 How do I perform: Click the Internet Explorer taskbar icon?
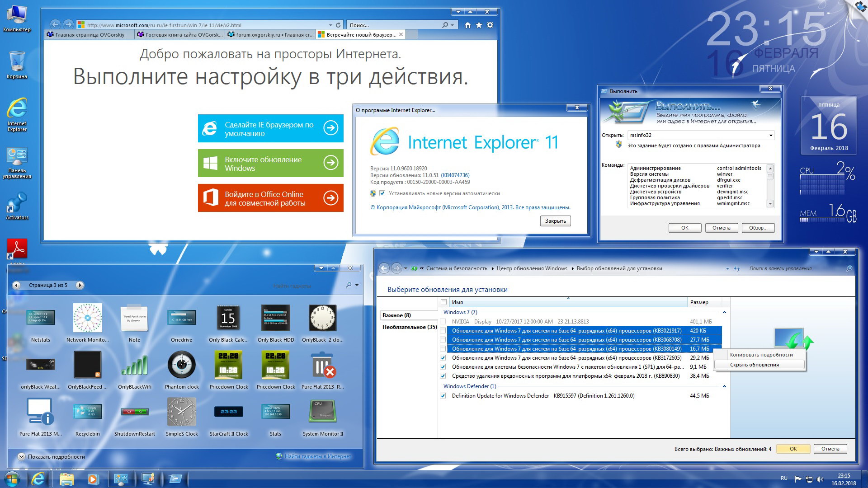[38, 479]
